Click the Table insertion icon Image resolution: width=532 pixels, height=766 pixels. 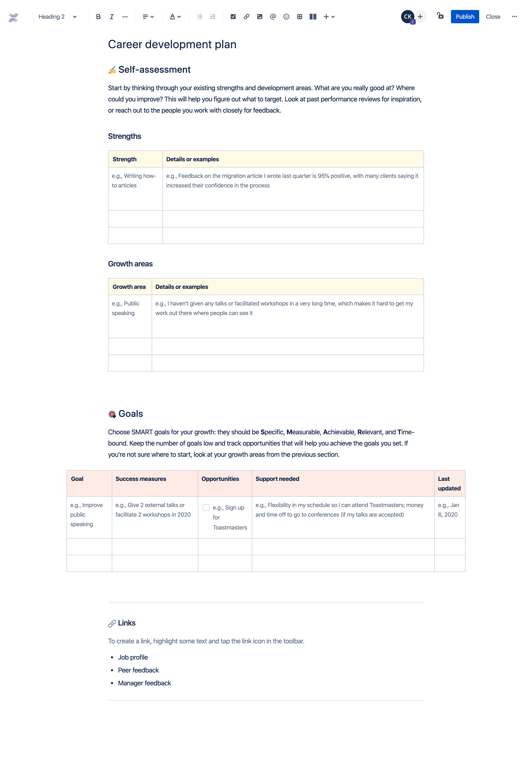(300, 16)
